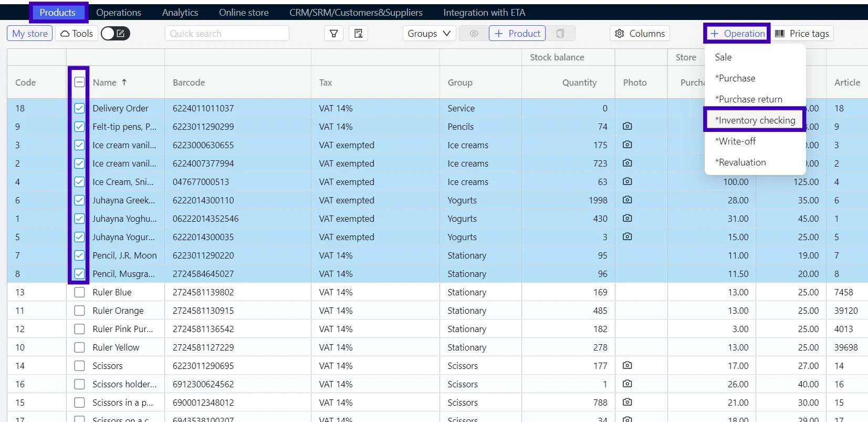Check the Scissors holder checkbox
Image resolution: width=868 pixels, height=422 pixels.
click(x=79, y=384)
